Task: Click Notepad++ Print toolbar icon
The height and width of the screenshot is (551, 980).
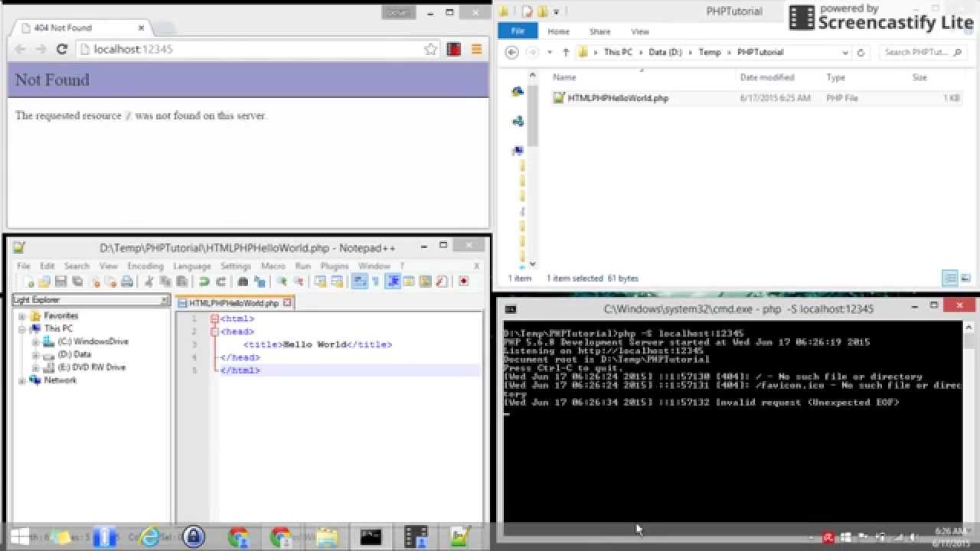Action: (x=127, y=282)
